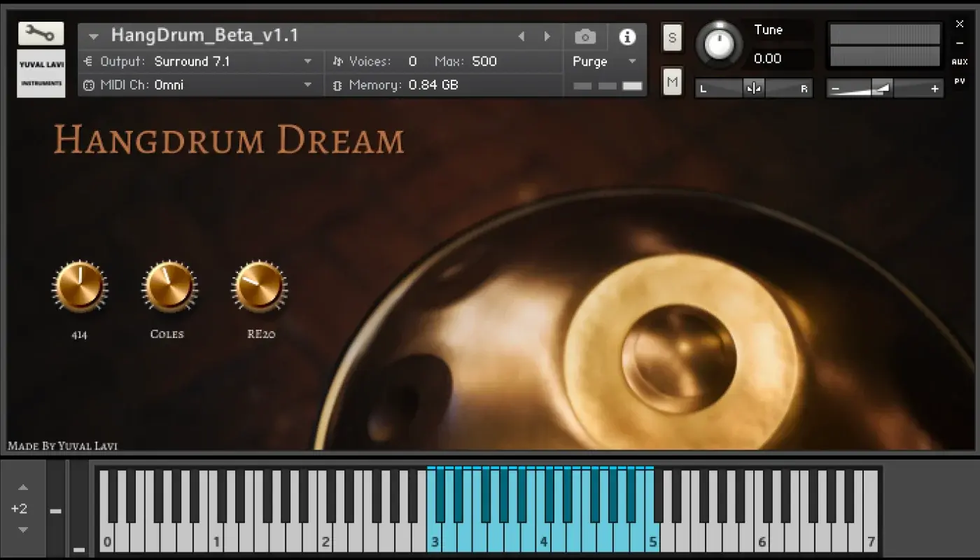Open instrument info with the i icon
Image resolution: width=980 pixels, height=560 pixels.
pos(626,36)
